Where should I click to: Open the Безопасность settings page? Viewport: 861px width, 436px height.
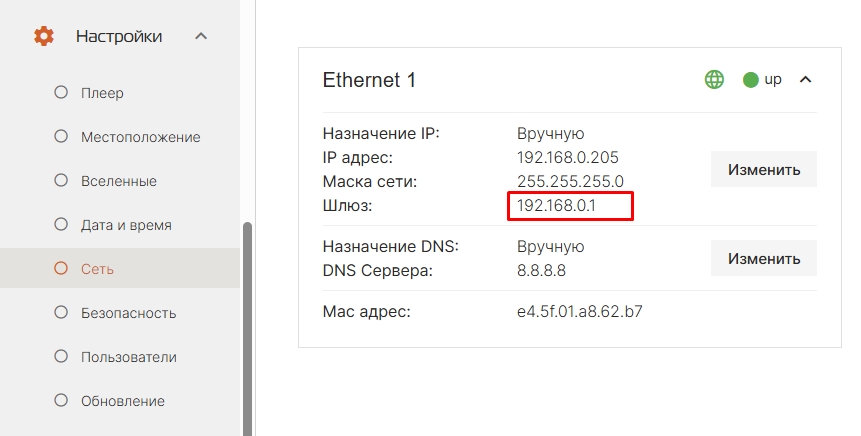click(128, 313)
